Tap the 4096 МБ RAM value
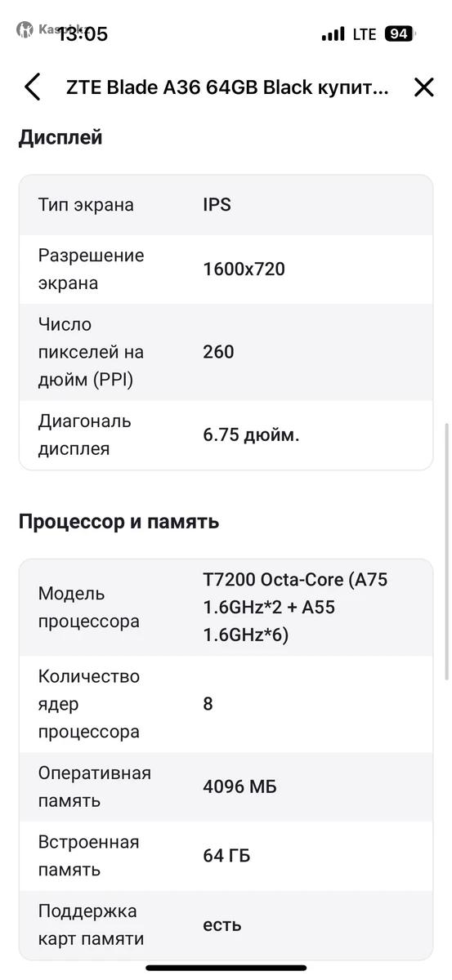The image size is (452, 980). 239,787
